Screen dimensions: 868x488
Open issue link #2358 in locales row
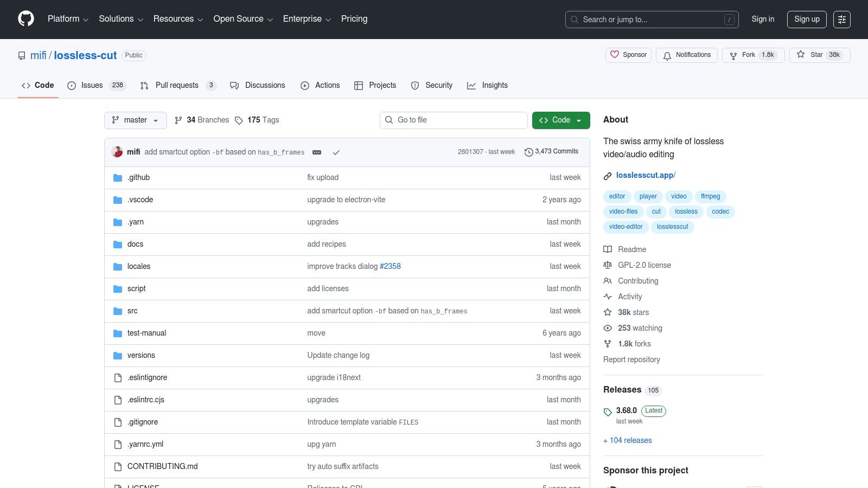pos(390,266)
